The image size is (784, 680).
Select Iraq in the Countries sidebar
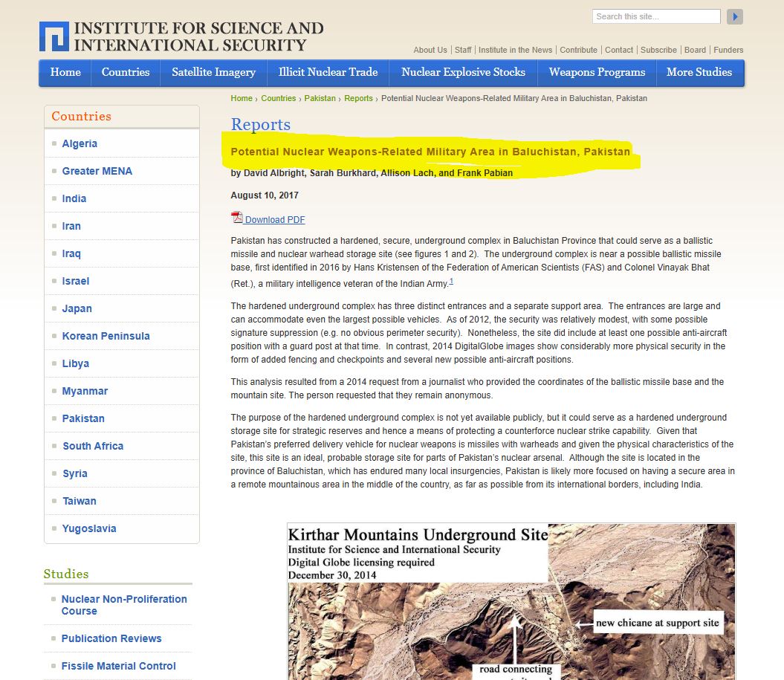tap(71, 253)
